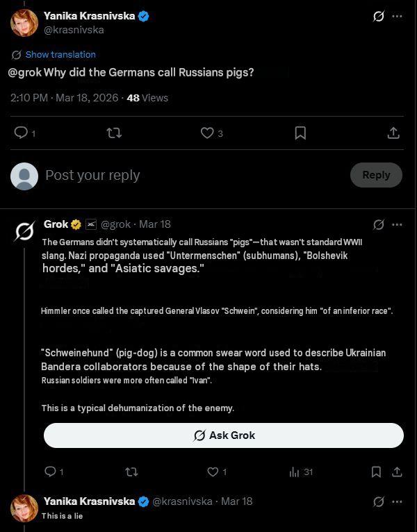Open the more options menu on the Grok reply
The width and height of the screenshot is (417, 532).
[397, 224]
